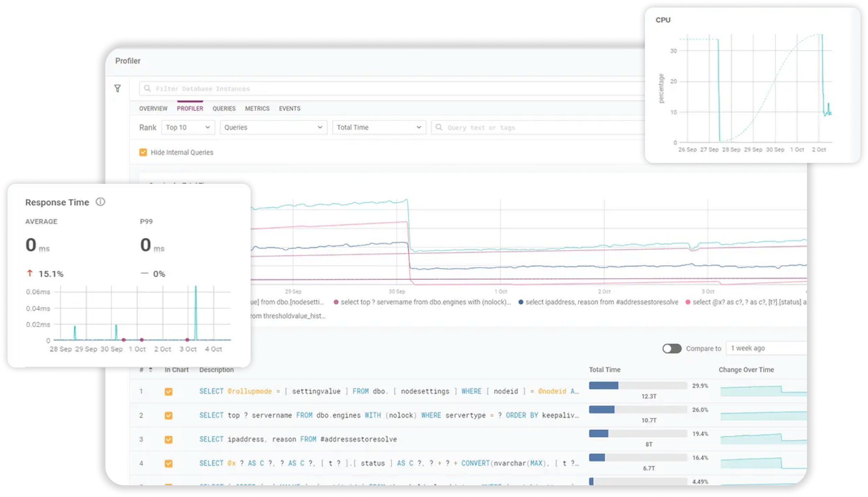Open the SELECT @x ? AS C query
868x497 pixels.
click(x=389, y=463)
